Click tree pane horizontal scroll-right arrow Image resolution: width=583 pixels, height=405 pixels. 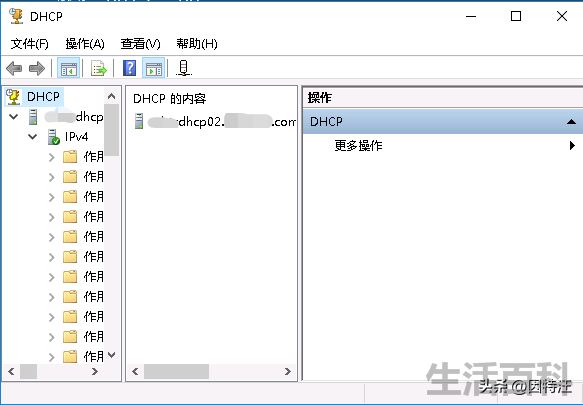pos(95,372)
